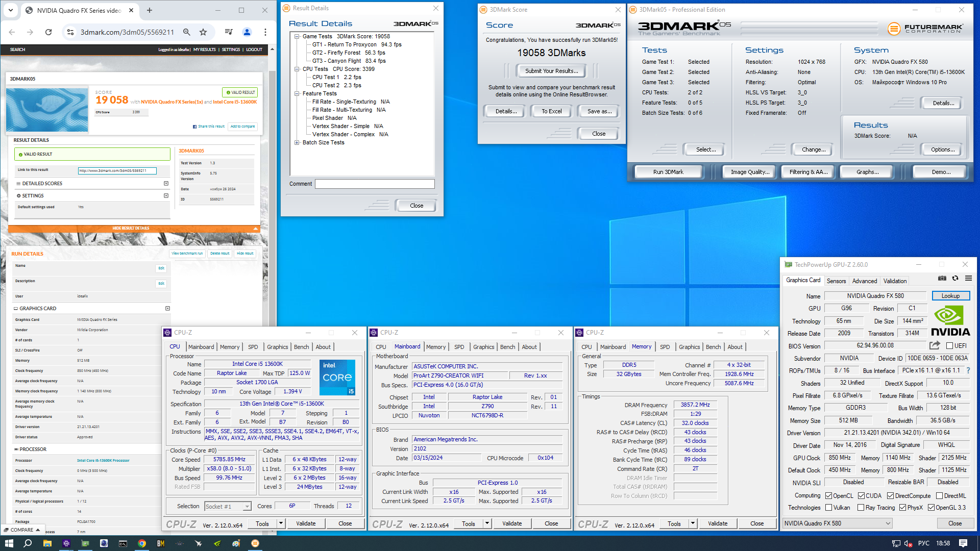980x551 pixels.
Task: Click Submit Your Results button
Action: click(551, 71)
